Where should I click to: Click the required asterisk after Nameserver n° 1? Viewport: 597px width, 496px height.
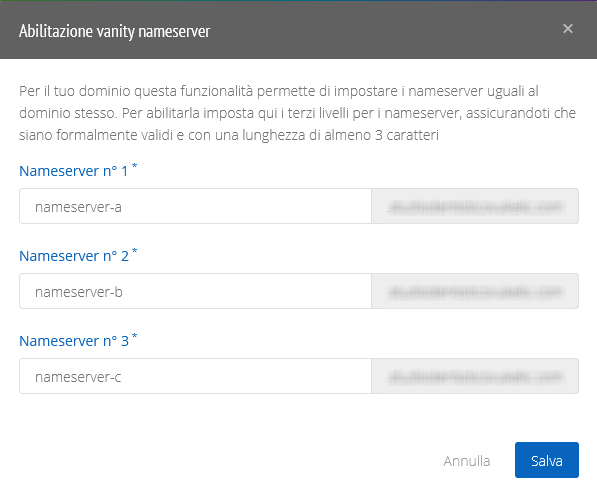[134, 166]
